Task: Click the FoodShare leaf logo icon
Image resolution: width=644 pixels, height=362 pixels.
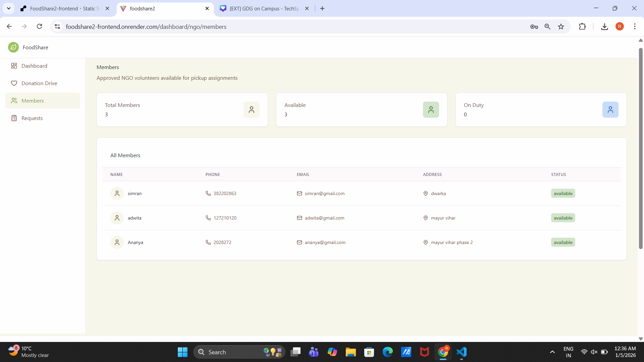Action: pos(13,47)
